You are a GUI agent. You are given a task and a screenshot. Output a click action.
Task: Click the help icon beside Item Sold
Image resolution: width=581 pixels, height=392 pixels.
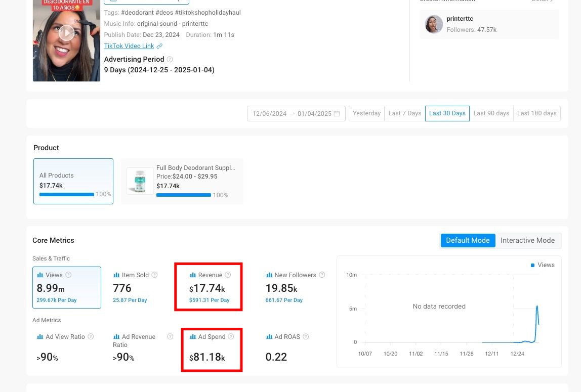tap(154, 275)
